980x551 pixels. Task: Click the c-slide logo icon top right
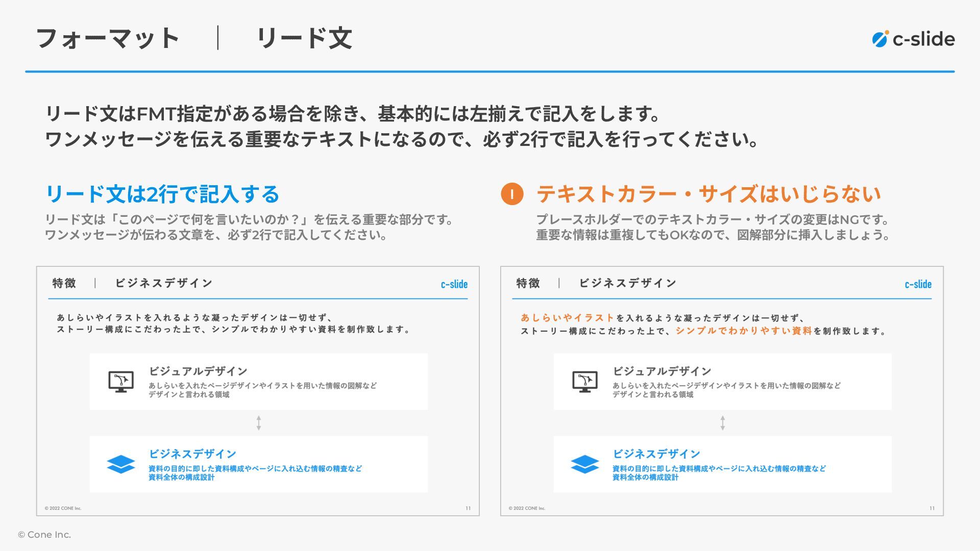pos(880,39)
